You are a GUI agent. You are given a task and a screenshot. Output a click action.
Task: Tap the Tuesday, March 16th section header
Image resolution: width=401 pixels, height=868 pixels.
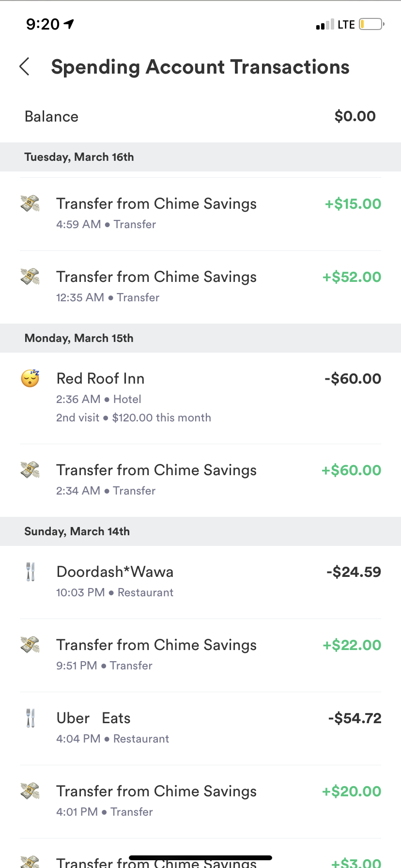tap(79, 157)
